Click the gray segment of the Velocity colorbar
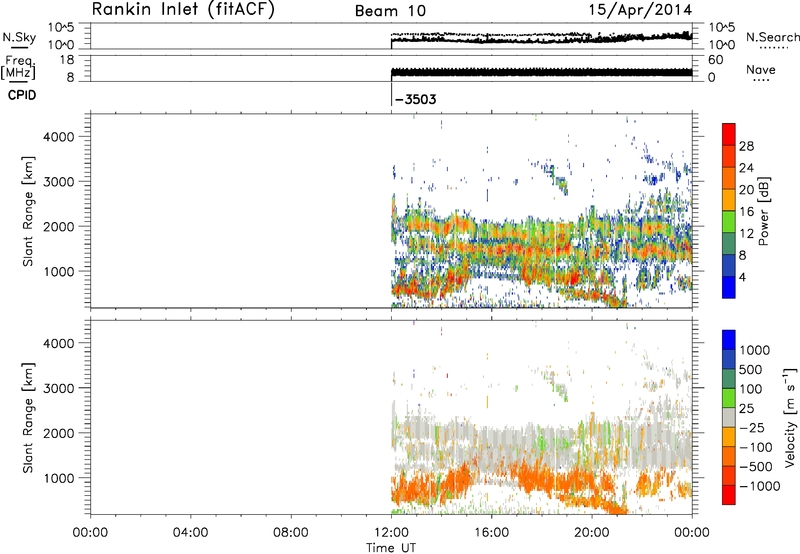 click(729, 418)
